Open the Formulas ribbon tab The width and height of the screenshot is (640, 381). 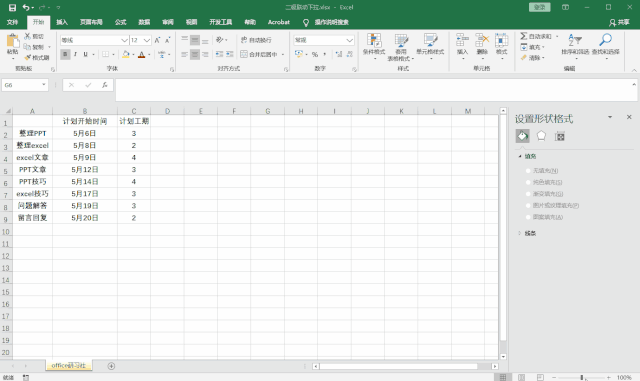(120, 22)
